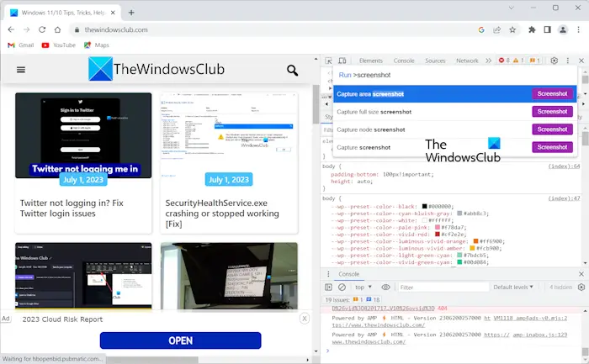This screenshot has height=364, width=589.
Task: Close the DevTools panel
Action: [581, 61]
